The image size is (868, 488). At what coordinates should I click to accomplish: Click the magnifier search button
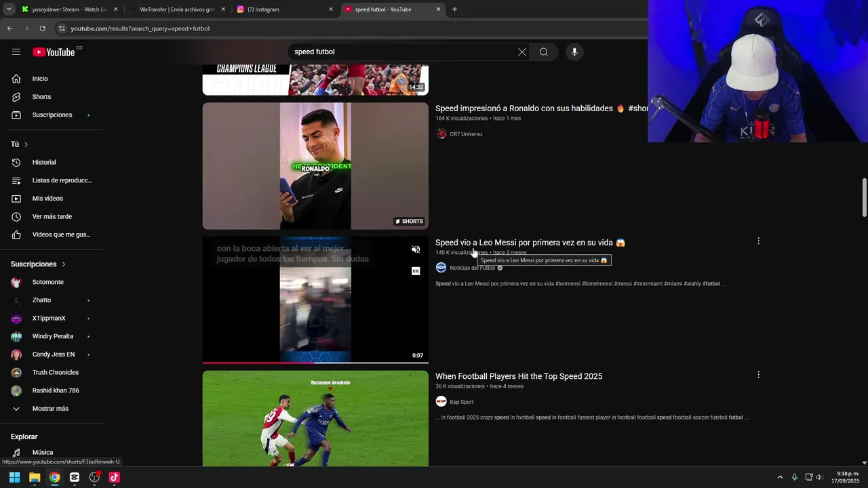click(544, 52)
